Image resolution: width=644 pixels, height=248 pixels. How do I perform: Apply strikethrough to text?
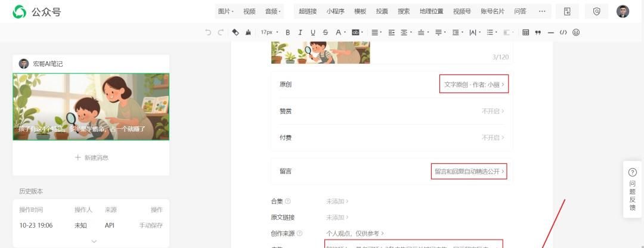[325, 33]
